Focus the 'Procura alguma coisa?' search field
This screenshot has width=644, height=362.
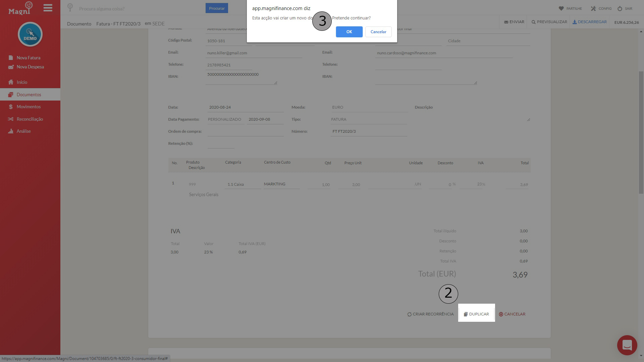140,8
